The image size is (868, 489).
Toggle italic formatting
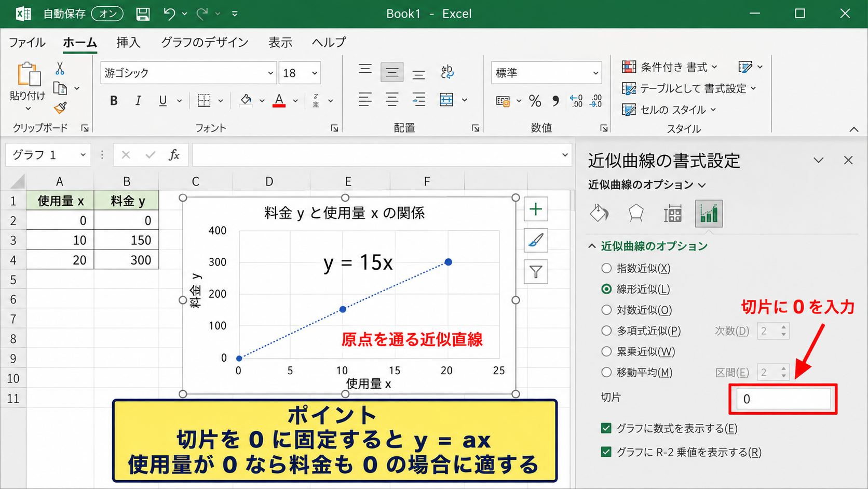[138, 101]
